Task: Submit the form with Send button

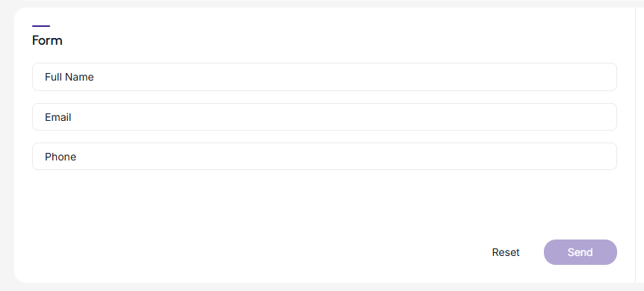Action: click(x=580, y=252)
